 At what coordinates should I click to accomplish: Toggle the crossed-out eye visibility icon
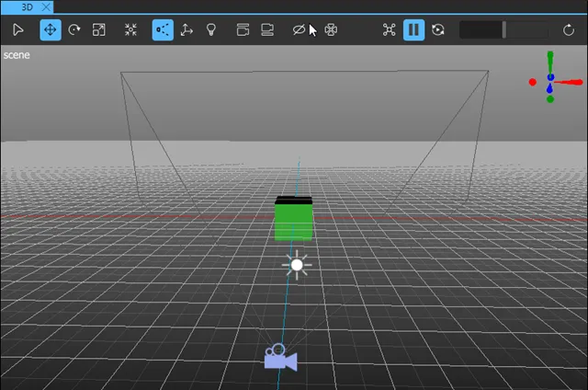tap(299, 29)
